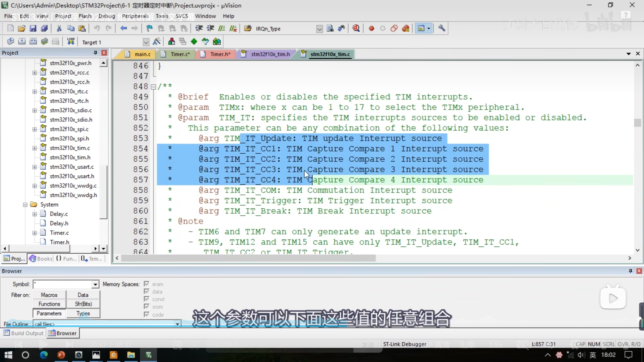Toggle the code memory space checkbox
644x362 pixels.
[147, 314]
